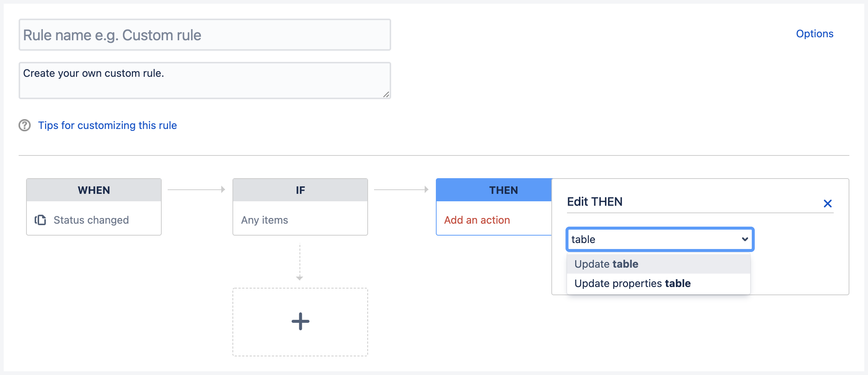
Task: Click 'Add an action' in THEN block
Action: coord(477,220)
